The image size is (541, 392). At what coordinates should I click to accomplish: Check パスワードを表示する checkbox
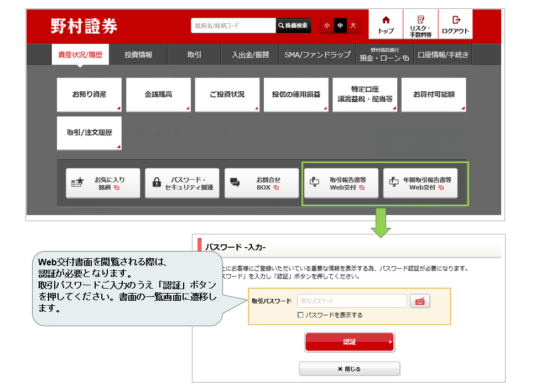click(300, 315)
